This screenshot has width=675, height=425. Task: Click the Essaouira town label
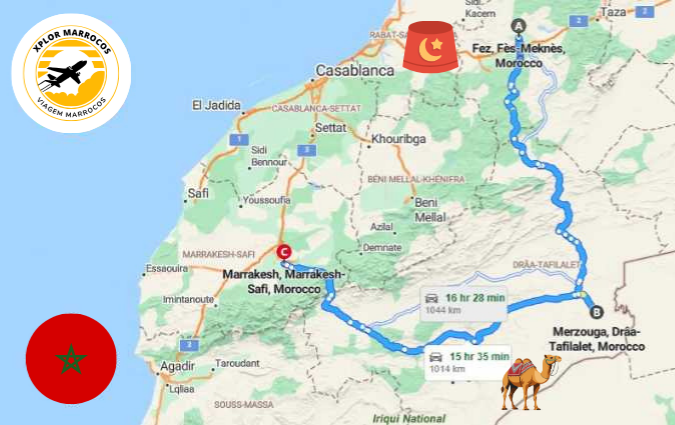pos(167,269)
